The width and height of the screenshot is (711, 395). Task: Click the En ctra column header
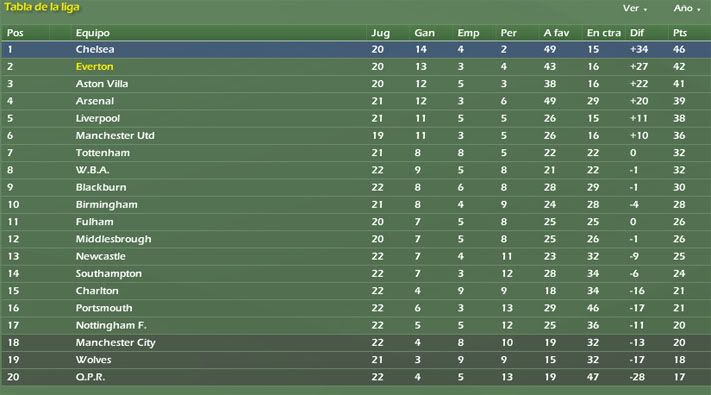(604, 33)
